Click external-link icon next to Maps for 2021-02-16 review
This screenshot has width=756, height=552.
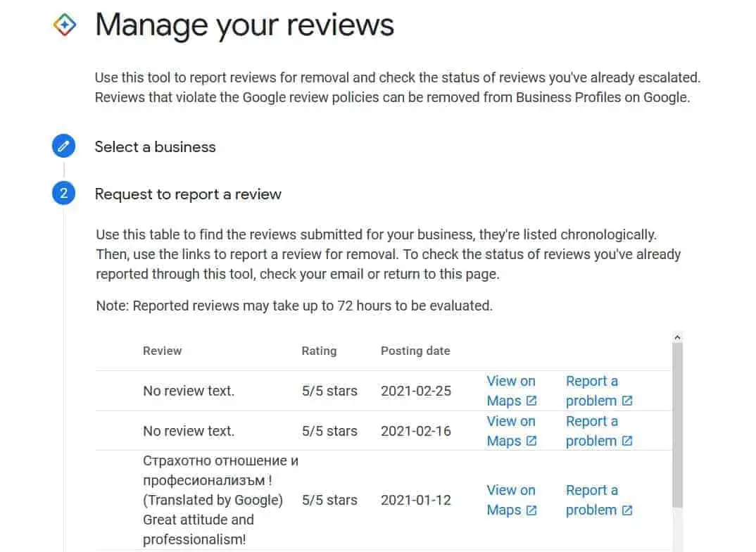click(531, 441)
